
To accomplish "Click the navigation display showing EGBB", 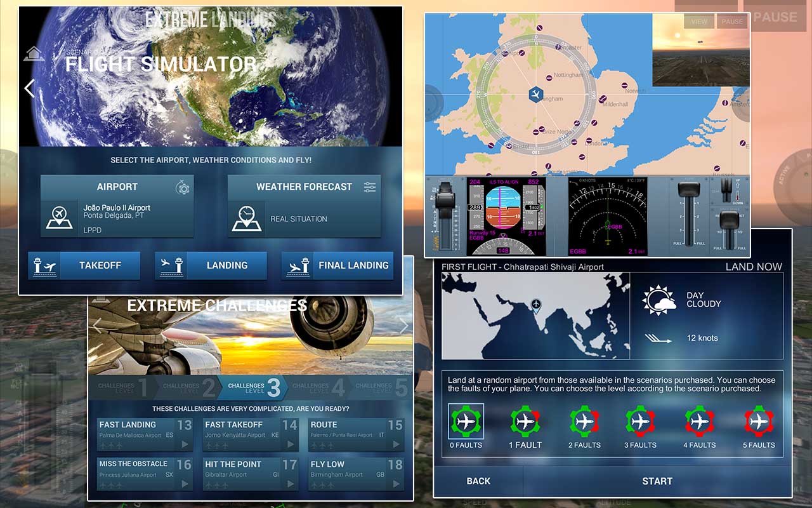I will pos(608,217).
